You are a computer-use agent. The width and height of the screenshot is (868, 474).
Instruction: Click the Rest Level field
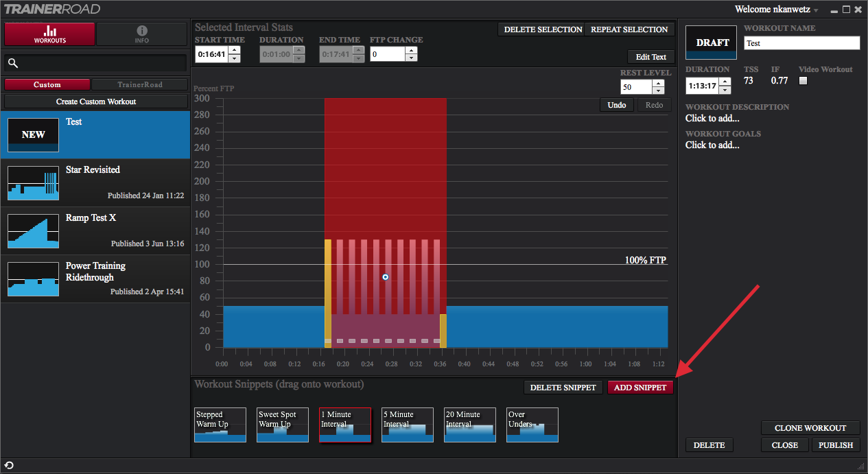(x=637, y=88)
